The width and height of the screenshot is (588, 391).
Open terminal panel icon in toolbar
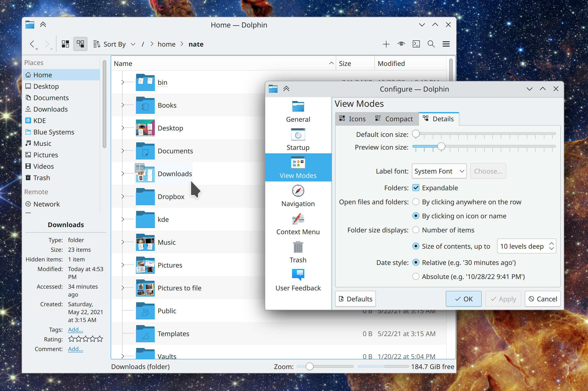click(416, 44)
